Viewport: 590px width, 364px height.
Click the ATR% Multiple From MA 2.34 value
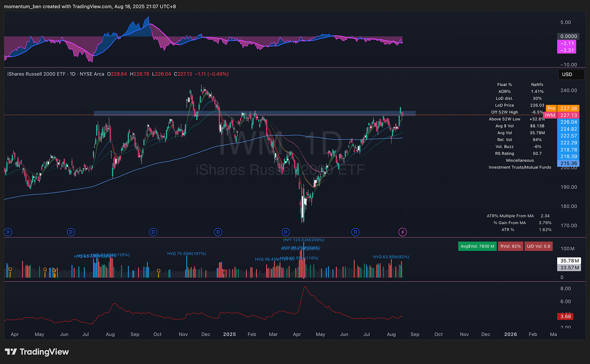pyautogui.click(x=545, y=216)
